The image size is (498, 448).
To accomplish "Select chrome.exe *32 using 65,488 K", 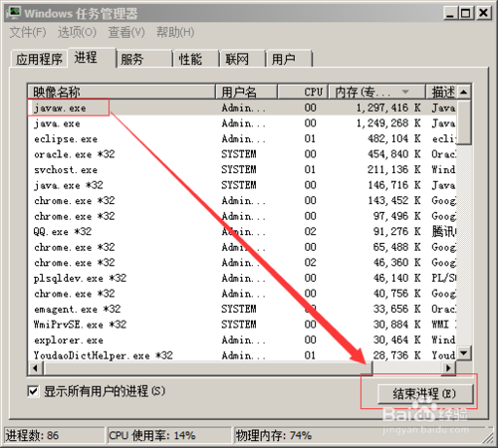I will pyautogui.click(x=242, y=247).
